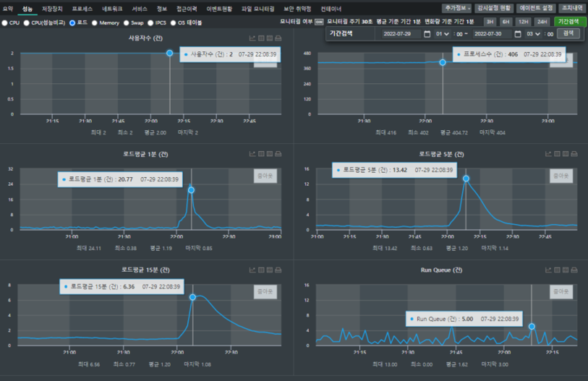Click line chart icon on 사용자수 chart
Screen dimensions: 588x381
point(252,38)
